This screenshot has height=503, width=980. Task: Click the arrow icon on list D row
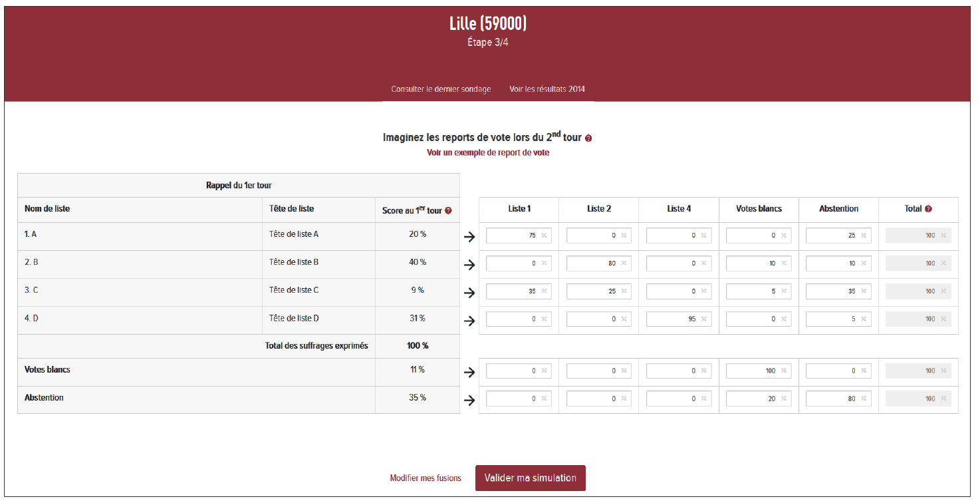tap(469, 321)
